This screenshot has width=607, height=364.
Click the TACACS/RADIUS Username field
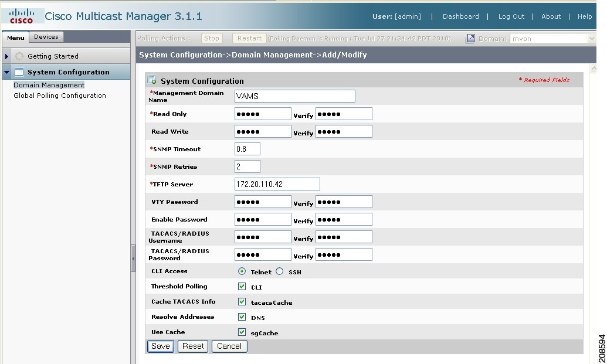point(263,237)
